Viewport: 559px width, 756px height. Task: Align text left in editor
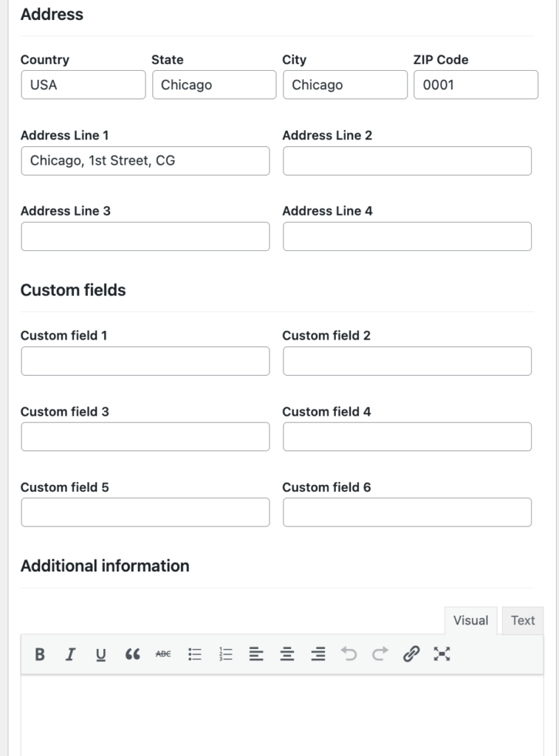coord(256,654)
